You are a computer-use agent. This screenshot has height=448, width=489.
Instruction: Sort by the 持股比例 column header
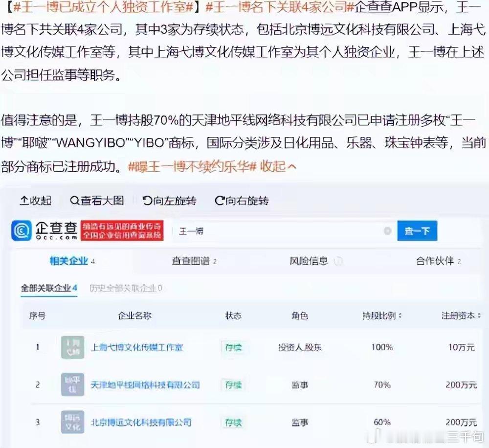(x=382, y=316)
